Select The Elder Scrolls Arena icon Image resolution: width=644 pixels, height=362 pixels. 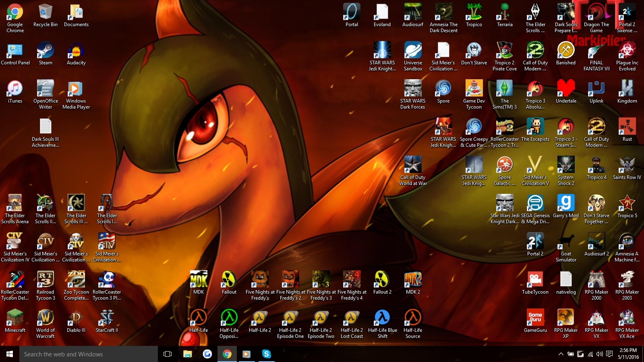pyautogui.click(x=15, y=210)
